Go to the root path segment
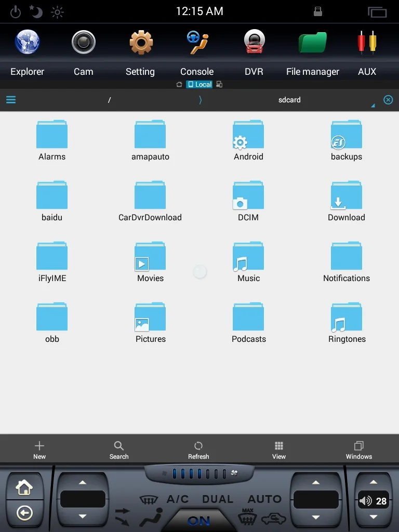Viewport: 399px width, 532px height. pyautogui.click(x=109, y=100)
